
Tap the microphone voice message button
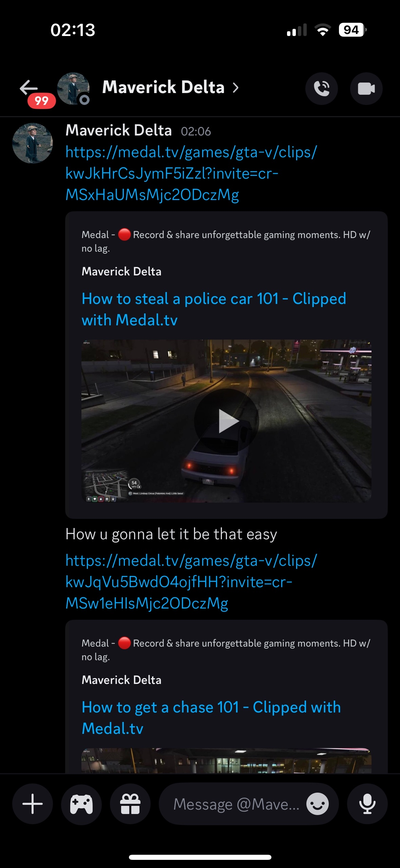click(367, 804)
